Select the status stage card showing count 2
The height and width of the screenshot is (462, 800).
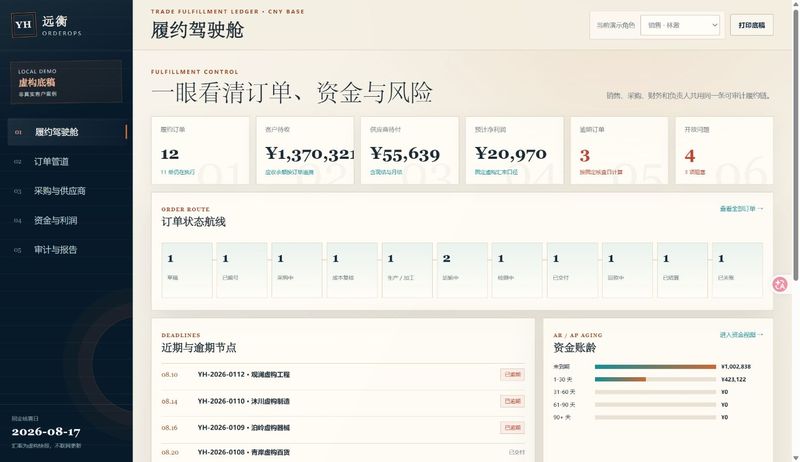(x=462, y=270)
